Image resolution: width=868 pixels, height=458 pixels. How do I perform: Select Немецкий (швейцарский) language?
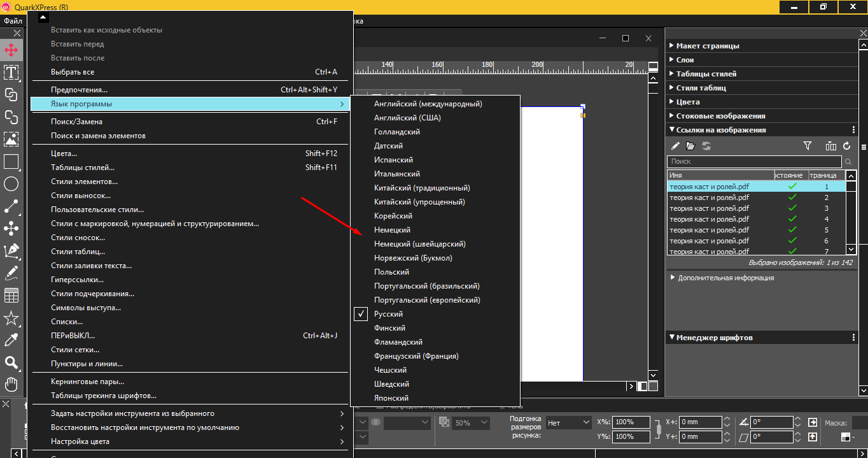pos(435,244)
